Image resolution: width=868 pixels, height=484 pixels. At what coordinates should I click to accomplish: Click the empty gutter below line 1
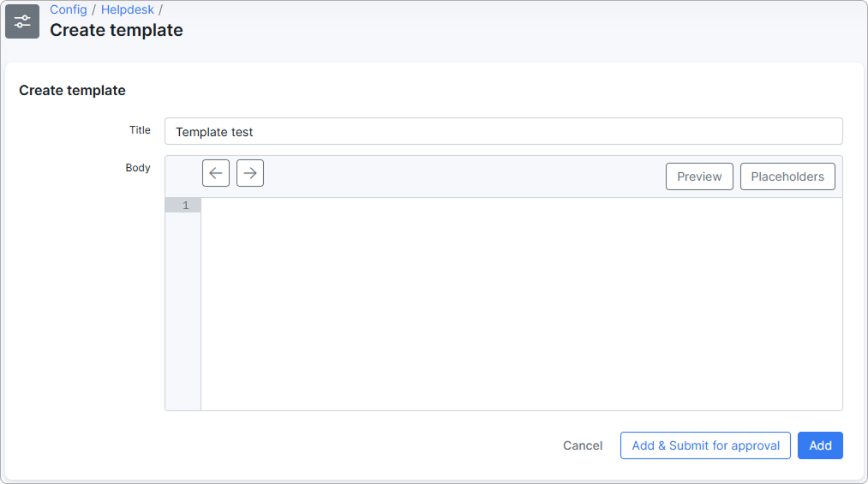coord(183,308)
